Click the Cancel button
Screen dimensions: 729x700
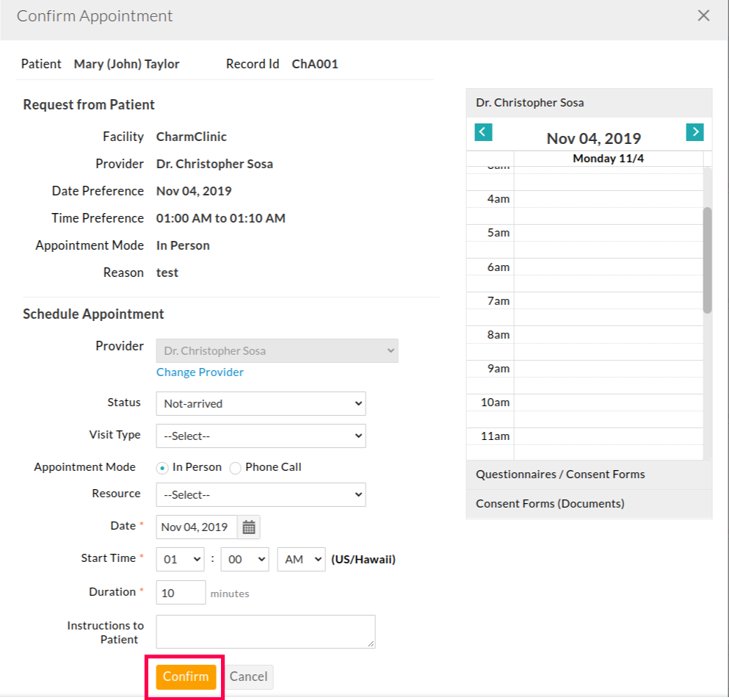coord(248,676)
